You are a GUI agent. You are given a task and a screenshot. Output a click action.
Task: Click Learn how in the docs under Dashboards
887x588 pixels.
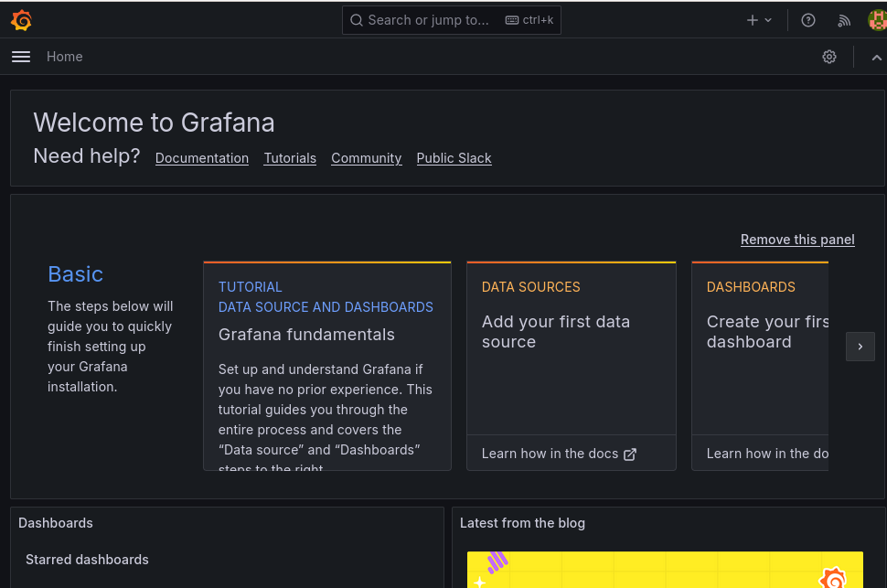pyautogui.click(x=767, y=454)
